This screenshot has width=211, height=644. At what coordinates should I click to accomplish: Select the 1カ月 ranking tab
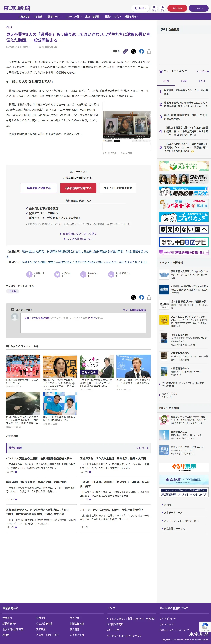pos(202,81)
